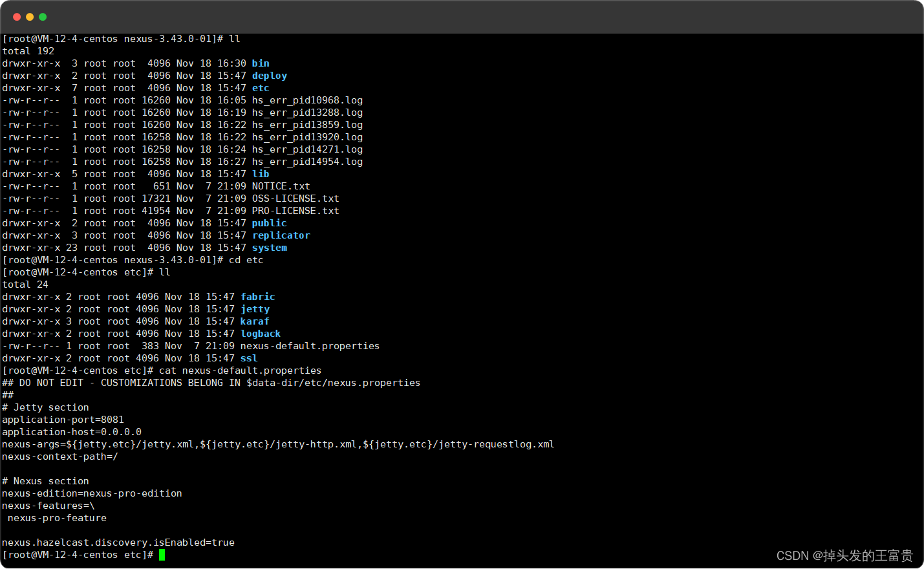
Task: Click the 'karaf' directory name
Action: (255, 321)
